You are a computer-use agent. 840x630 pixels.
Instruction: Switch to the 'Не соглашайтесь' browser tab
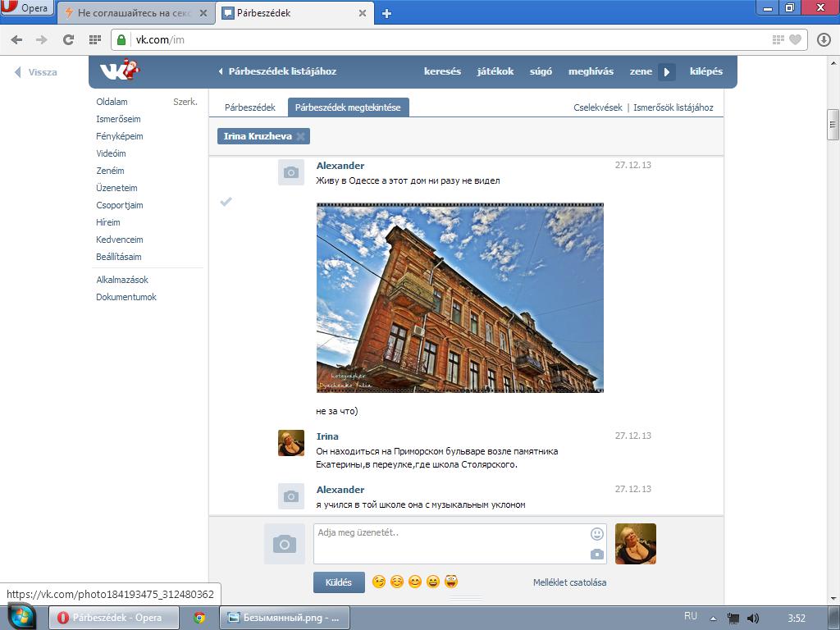136,13
